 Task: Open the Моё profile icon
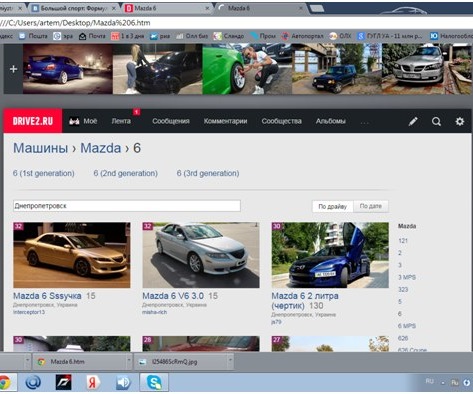[x=74, y=121]
